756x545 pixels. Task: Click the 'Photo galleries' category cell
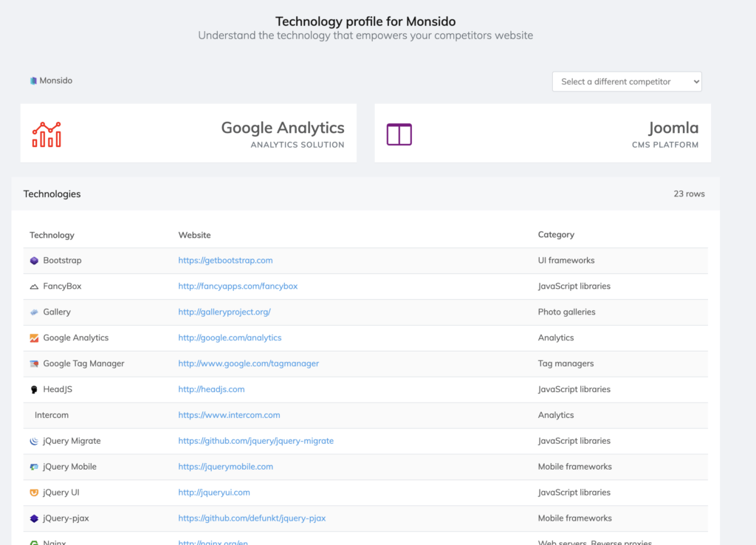coord(566,312)
